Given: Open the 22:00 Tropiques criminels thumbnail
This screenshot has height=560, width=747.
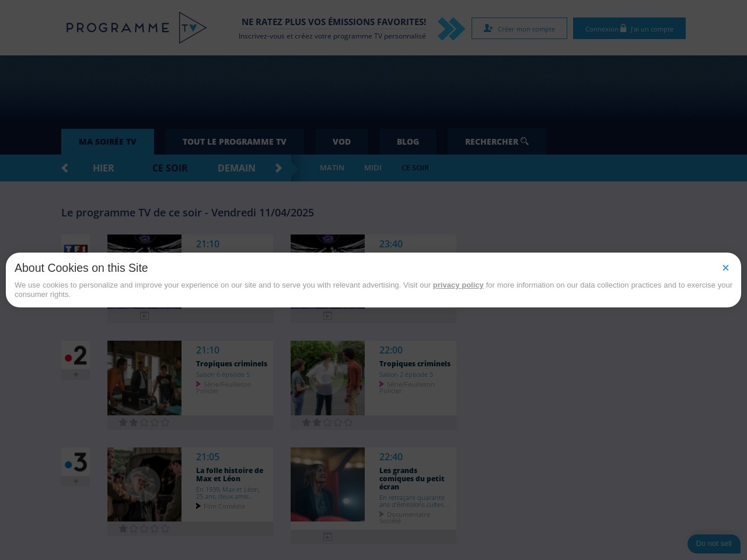Looking at the screenshot, I should point(327,378).
